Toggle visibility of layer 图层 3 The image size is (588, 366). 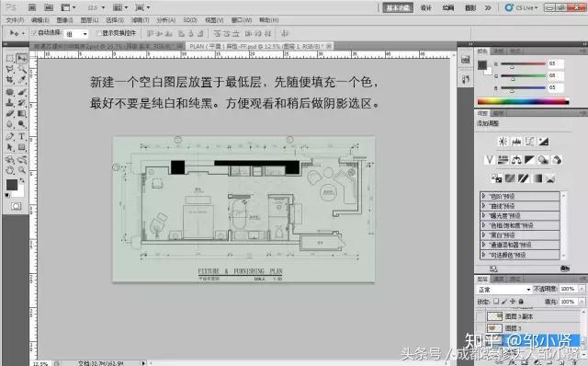(480, 328)
